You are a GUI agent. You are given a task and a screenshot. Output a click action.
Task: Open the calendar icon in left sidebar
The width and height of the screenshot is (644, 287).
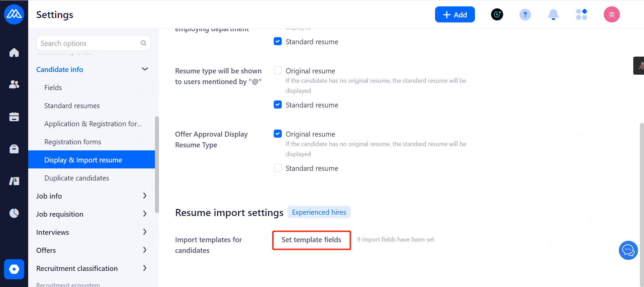click(14, 117)
